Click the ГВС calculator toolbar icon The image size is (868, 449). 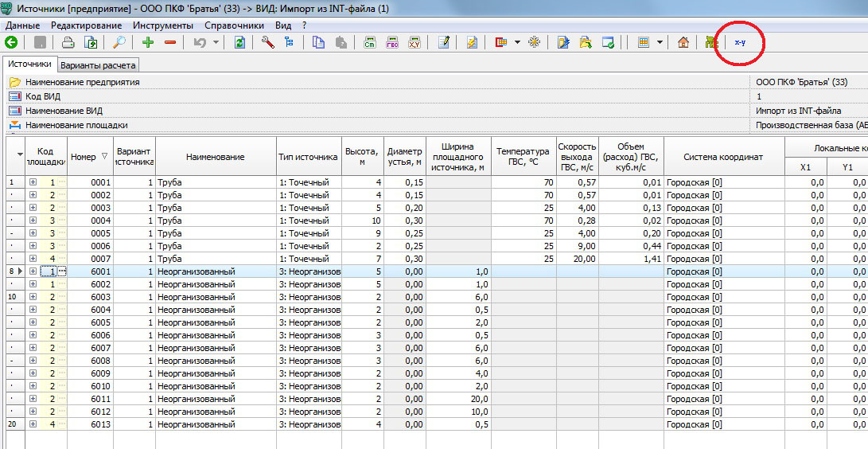coord(392,43)
